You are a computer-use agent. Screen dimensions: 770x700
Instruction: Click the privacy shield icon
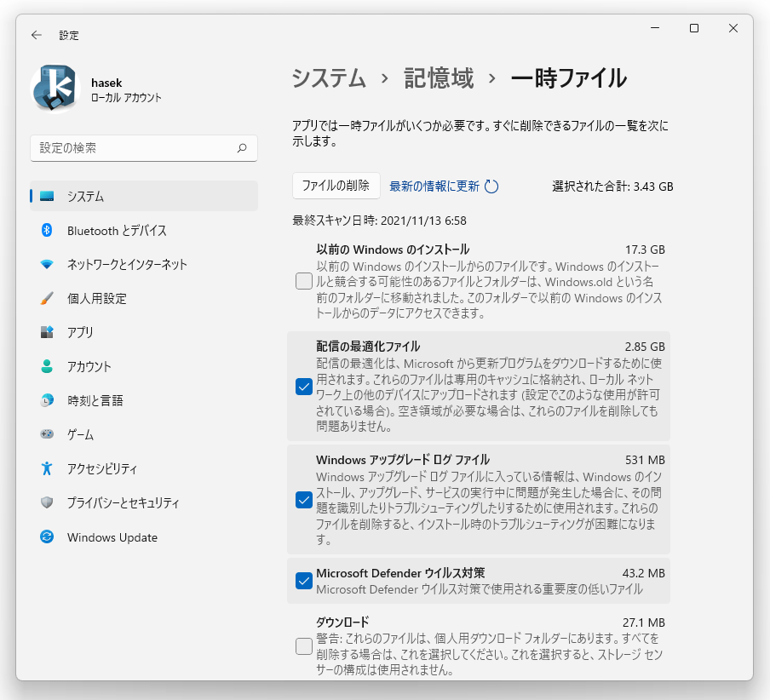pyautogui.click(x=47, y=502)
